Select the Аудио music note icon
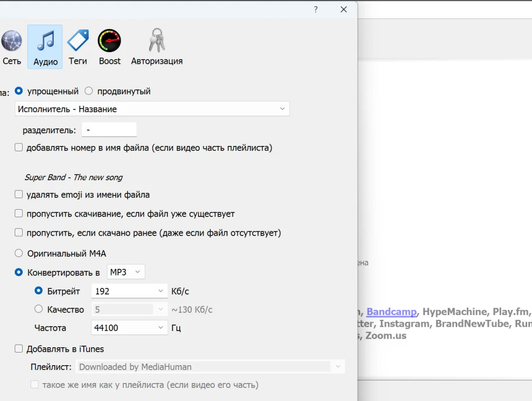532x401 pixels. tap(45, 41)
